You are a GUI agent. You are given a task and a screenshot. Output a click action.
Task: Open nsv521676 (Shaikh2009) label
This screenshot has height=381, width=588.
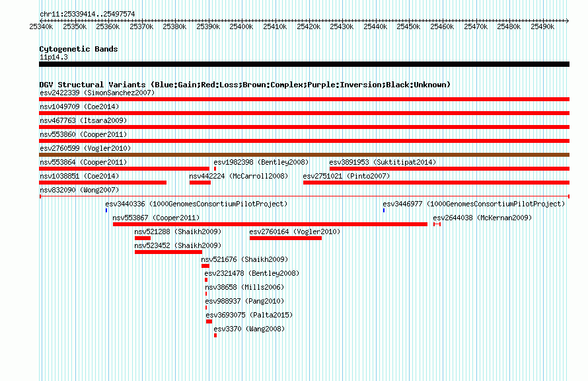pyautogui.click(x=244, y=259)
